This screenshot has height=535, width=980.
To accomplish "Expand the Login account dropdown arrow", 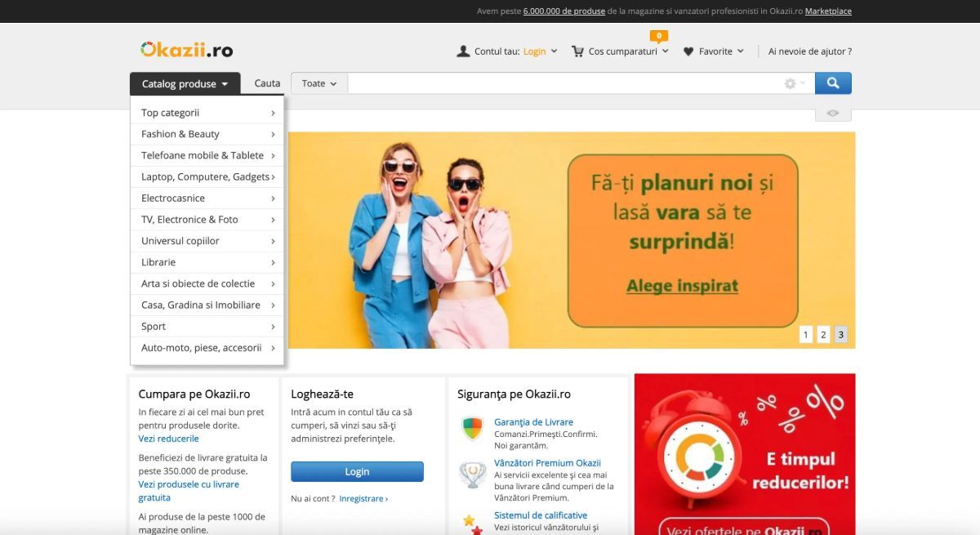I will tap(554, 51).
